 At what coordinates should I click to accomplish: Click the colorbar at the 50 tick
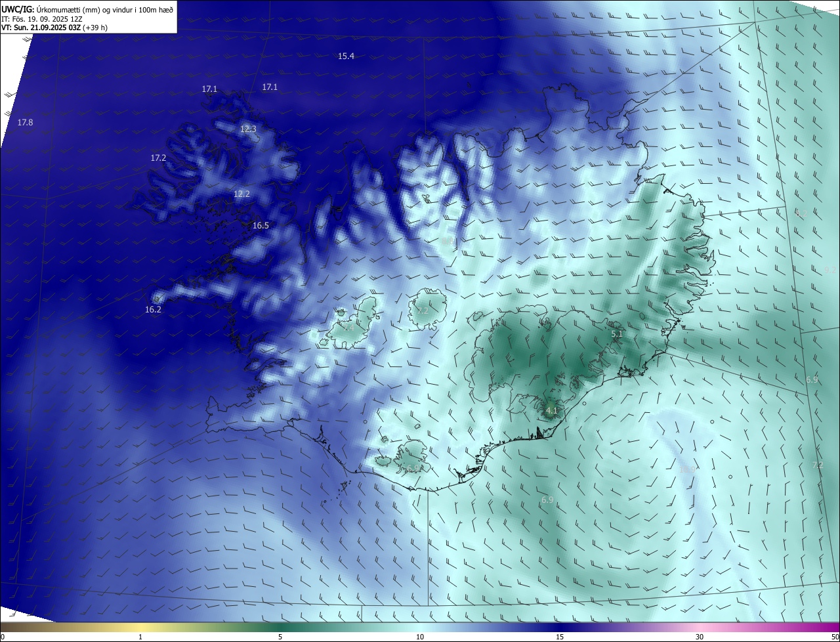(835, 637)
